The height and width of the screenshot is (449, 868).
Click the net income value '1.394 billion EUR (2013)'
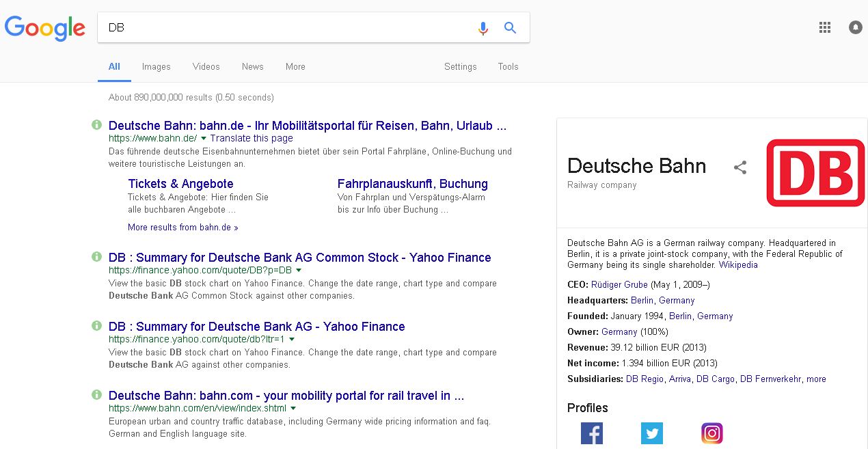tap(670, 363)
